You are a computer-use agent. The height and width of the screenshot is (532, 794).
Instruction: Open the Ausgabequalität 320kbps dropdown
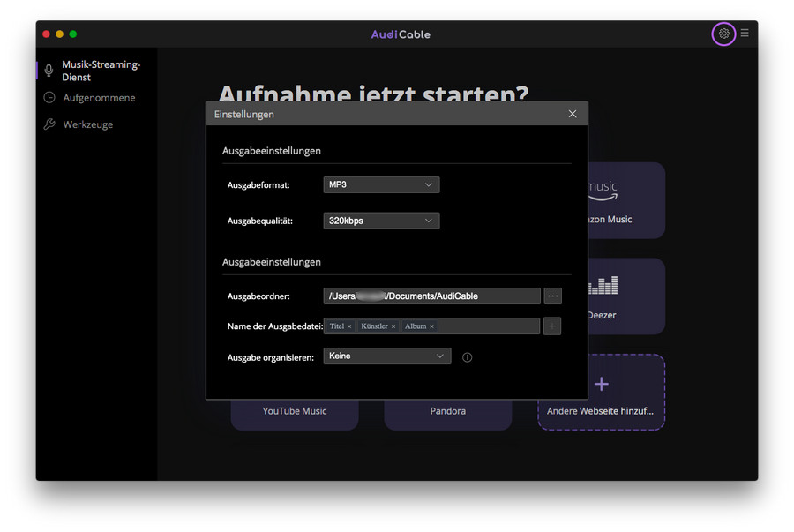click(x=381, y=221)
